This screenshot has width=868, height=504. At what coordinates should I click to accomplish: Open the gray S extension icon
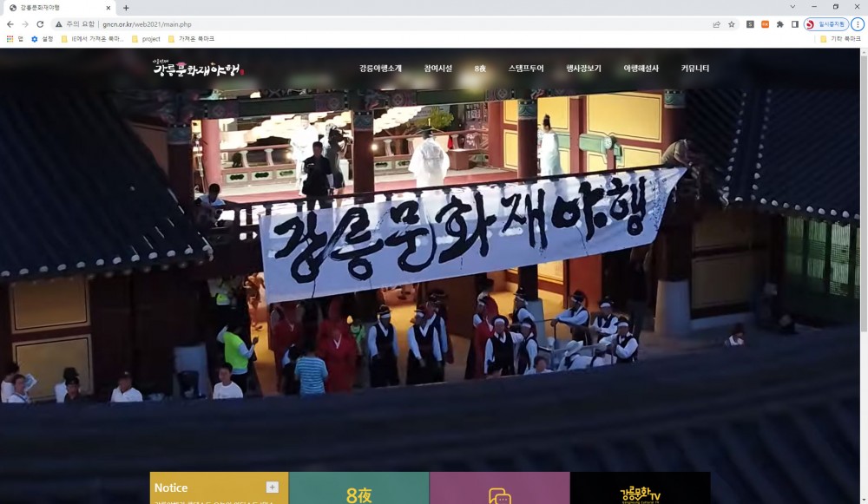[x=750, y=24]
